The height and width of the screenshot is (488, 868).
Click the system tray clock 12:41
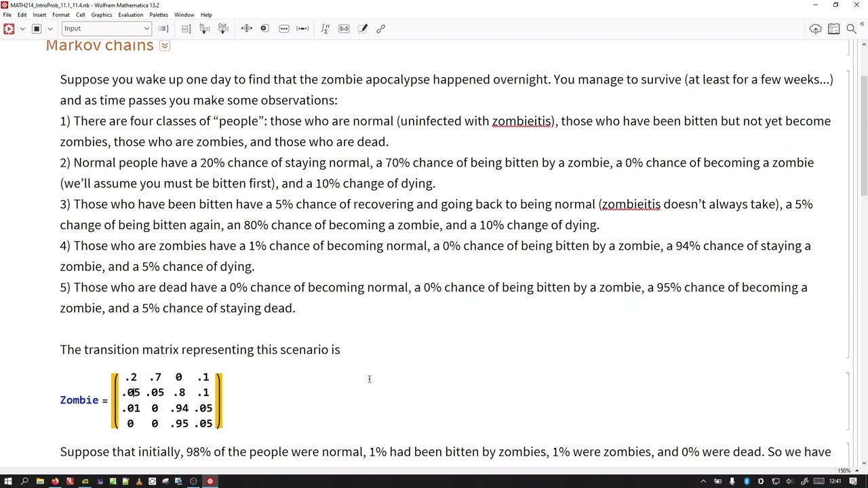835,481
